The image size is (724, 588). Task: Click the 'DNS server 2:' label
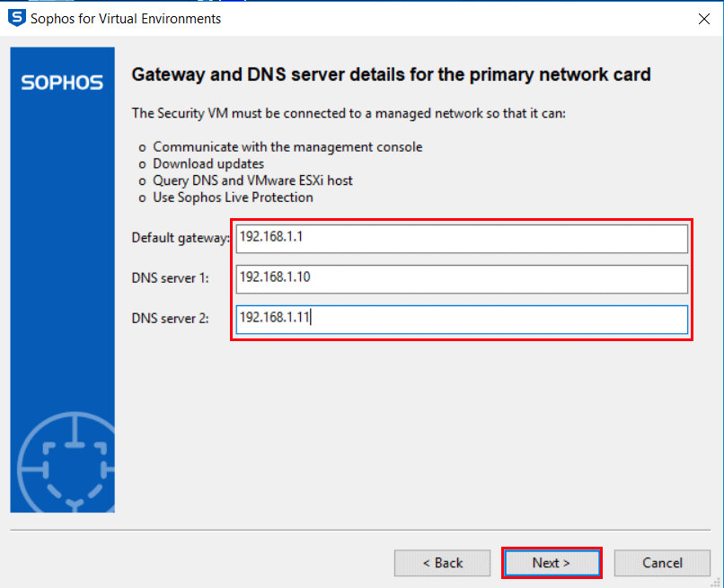pyautogui.click(x=170, y=318)
